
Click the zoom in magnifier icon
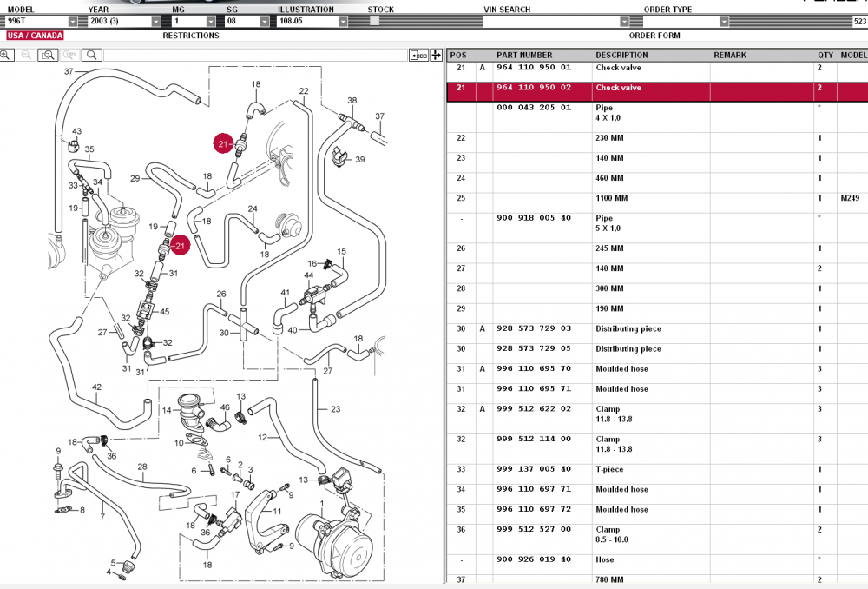(7, 55)
